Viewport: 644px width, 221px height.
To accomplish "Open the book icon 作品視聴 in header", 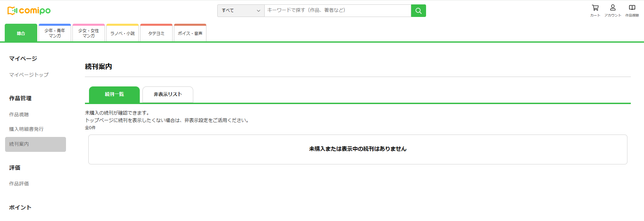I will [x=632, y=11].
